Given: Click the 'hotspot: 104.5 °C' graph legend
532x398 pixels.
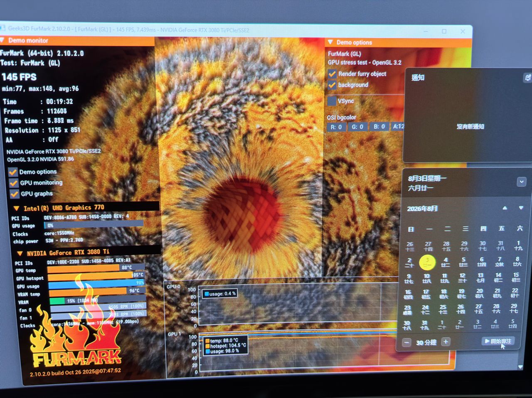Looking at the screenshot, I should click(225, 346).
